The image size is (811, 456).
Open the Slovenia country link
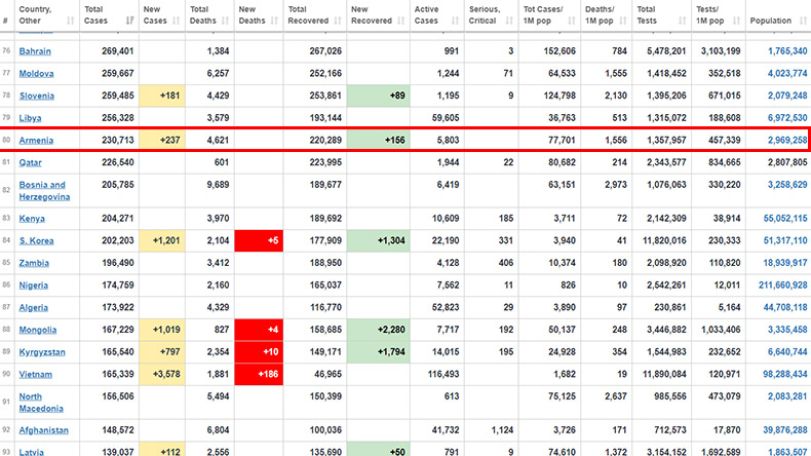tap(36, 96)
